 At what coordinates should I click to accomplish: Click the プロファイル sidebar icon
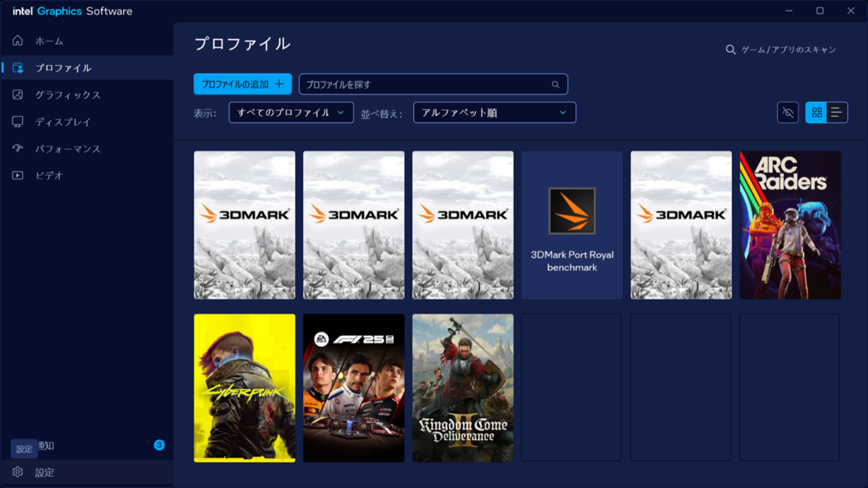pyautogui.click(x=18, y=67)
